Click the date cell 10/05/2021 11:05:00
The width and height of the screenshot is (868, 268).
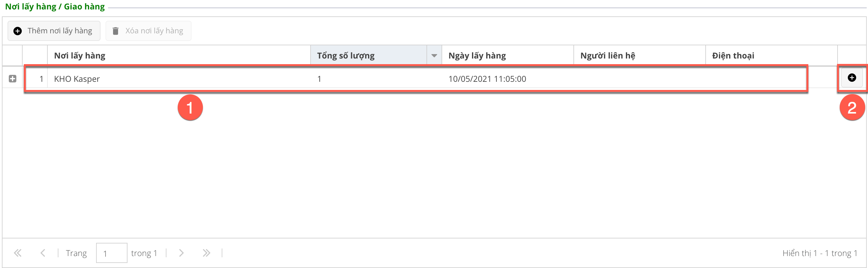[487, 79]
